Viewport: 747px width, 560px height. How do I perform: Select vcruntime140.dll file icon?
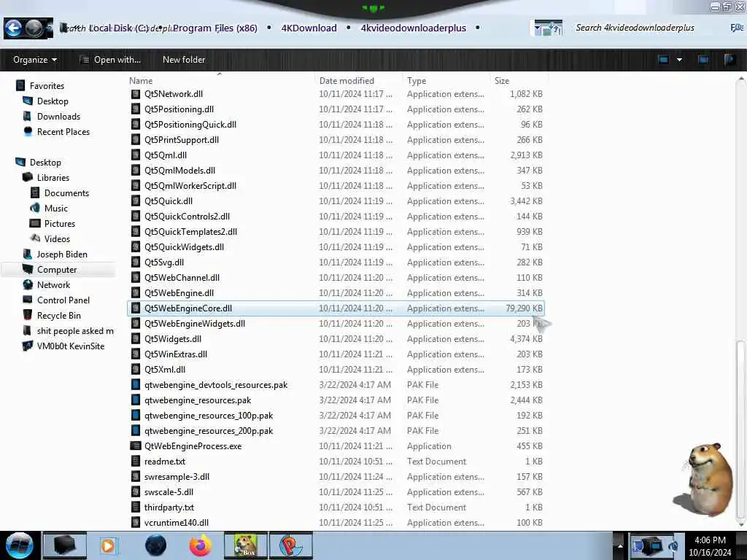pyautogui.click(x=136, y=522)
